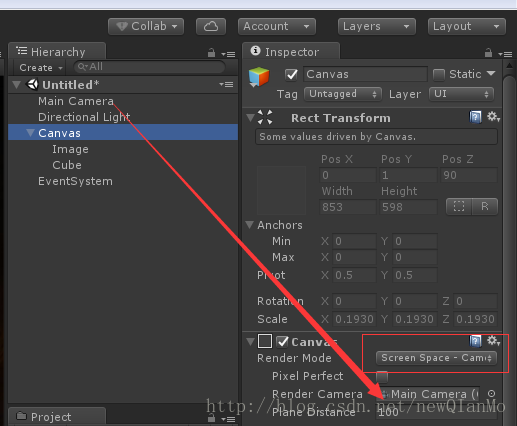Screen dimensions: 517x426
Task: Collapse Canvas children in Hierarchy
Action: [30, 133]
